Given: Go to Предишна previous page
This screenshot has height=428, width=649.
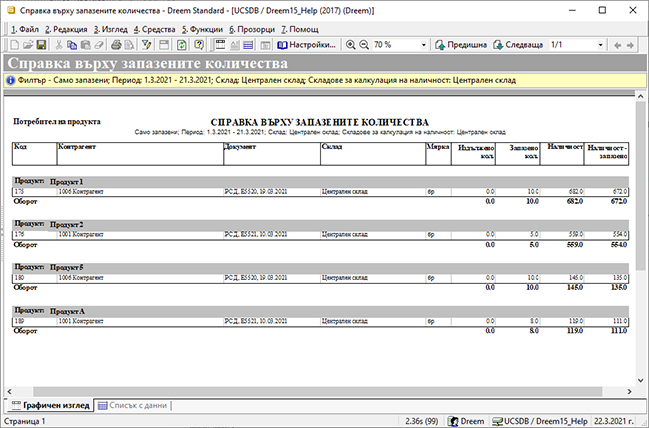Looking at the screenshot, I should pyautogui.click(x=461, y=45).
